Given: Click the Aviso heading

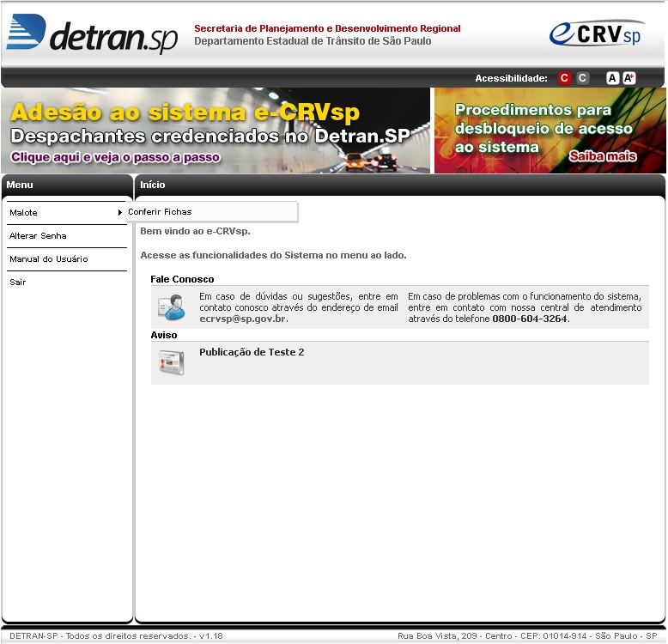Looking at the screenshot, I should coord(164,335).
